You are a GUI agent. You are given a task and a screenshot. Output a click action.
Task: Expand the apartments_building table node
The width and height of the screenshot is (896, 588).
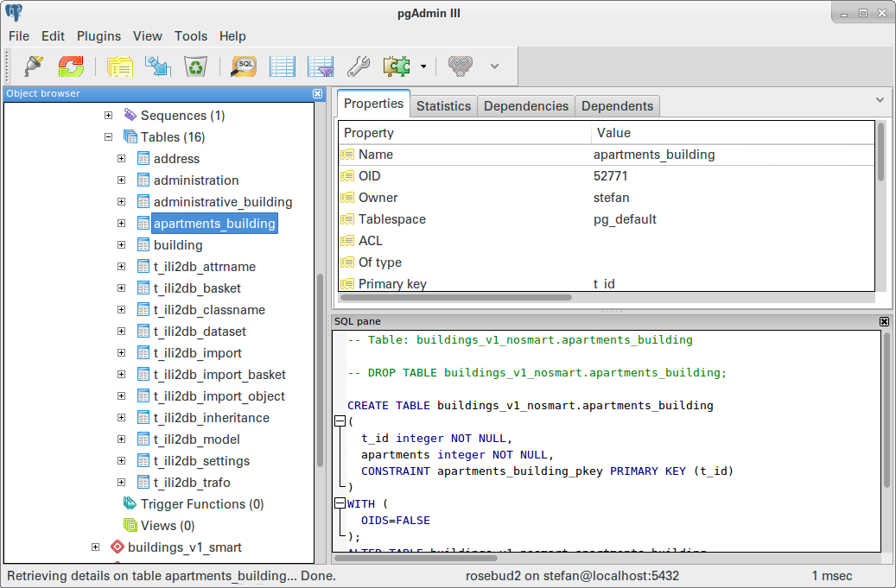click(121, 224)
